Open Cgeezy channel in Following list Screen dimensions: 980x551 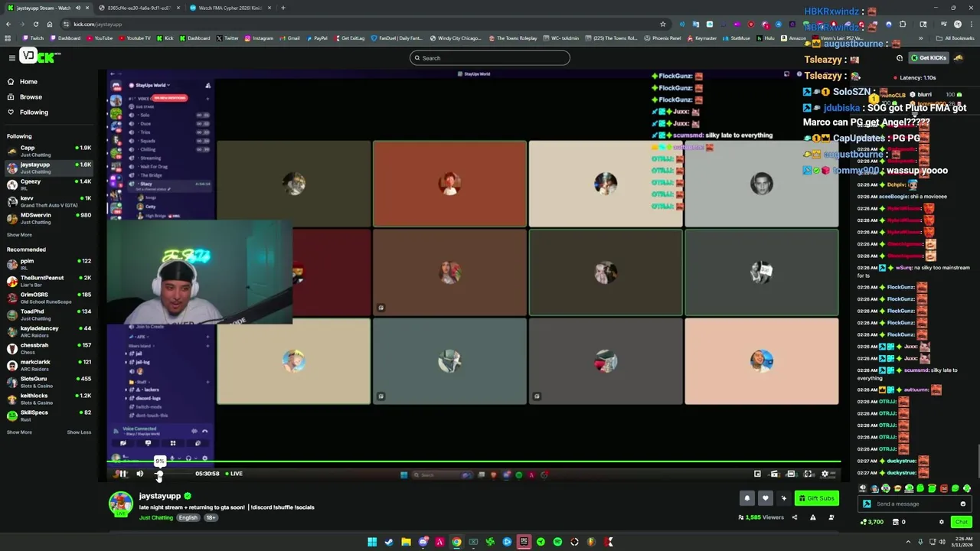[49, 184]
